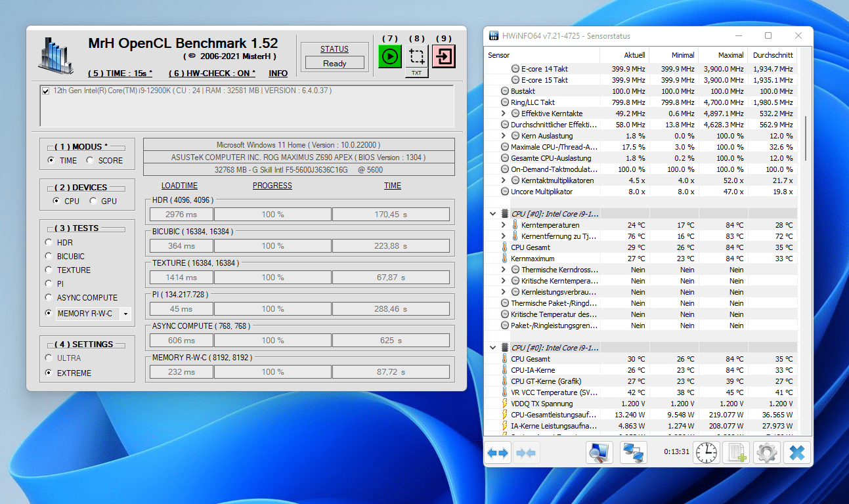Open HWiNFO settings gear icon
This screenshot has width=849, height=504.
coord(766,453)
